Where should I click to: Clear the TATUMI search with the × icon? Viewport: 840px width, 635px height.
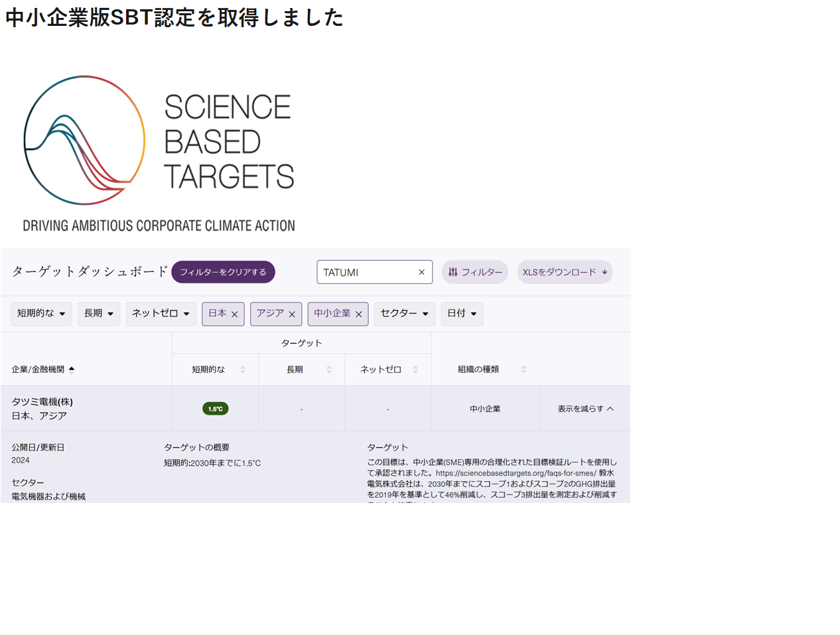[421, 271]
